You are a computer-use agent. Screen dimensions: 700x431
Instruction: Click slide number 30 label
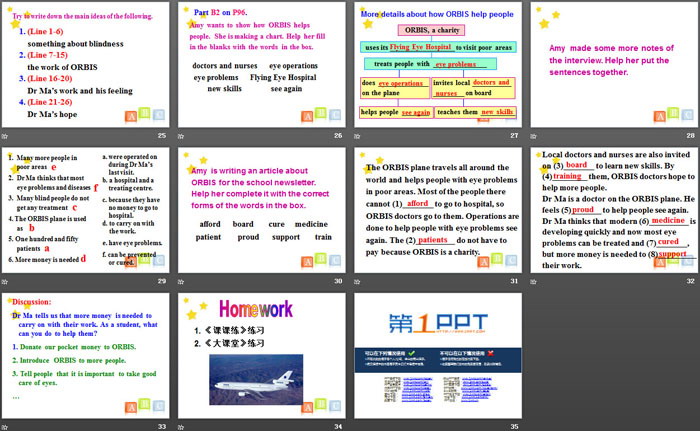click(x=338, y=281)
